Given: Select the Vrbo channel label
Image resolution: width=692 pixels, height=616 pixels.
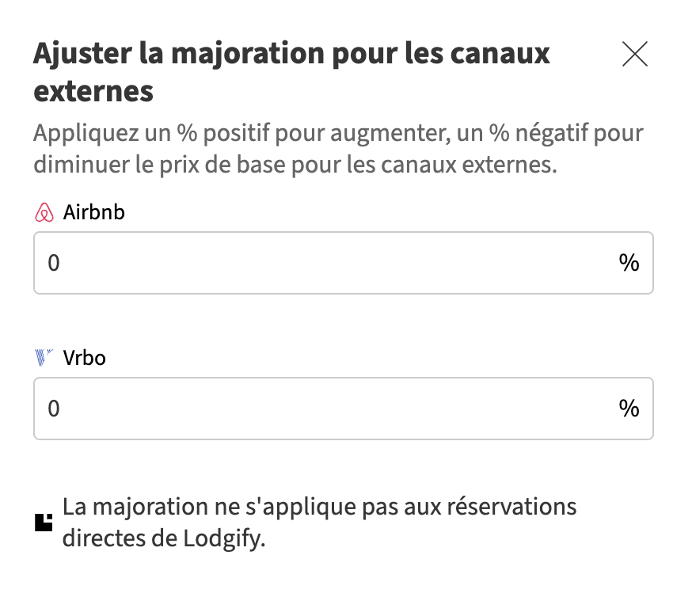Looking at the screenshot, I should (x=84, y=358).
